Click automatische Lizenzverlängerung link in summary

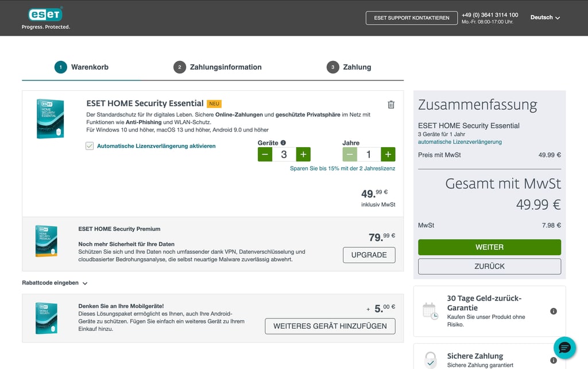pyautogui.click(x=460, y=142)
